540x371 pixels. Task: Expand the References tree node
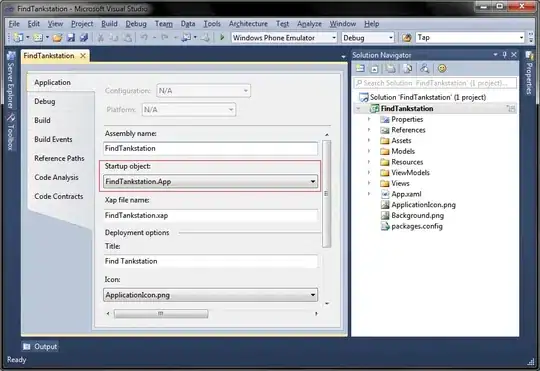tap(369, 130)
